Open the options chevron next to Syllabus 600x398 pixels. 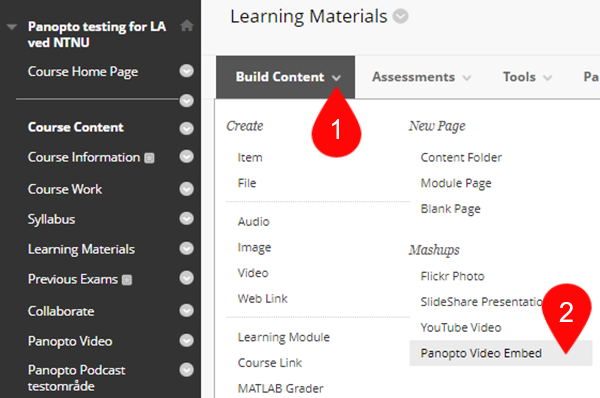pos(186,219)
